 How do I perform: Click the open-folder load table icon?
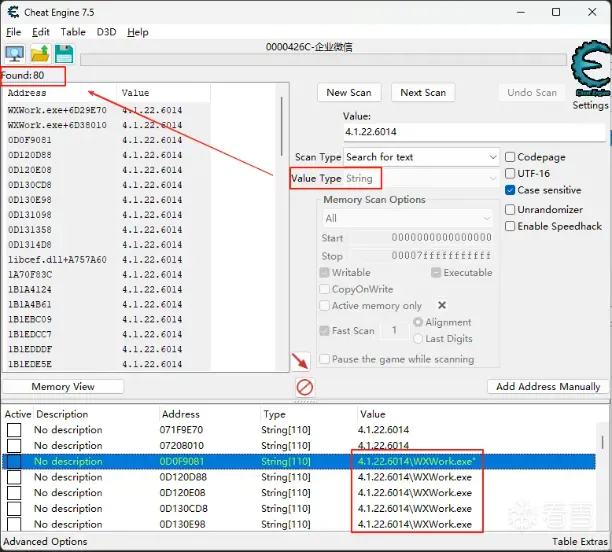point(40,53)
